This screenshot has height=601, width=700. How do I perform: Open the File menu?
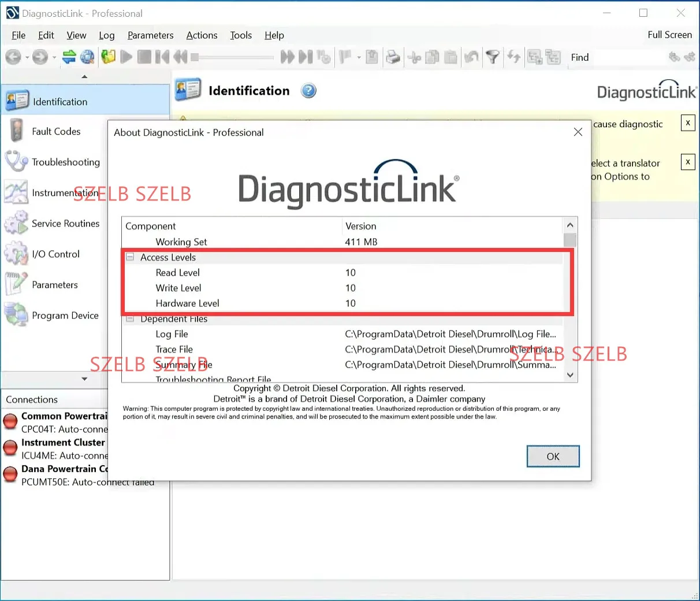click(x=18, y=35)
